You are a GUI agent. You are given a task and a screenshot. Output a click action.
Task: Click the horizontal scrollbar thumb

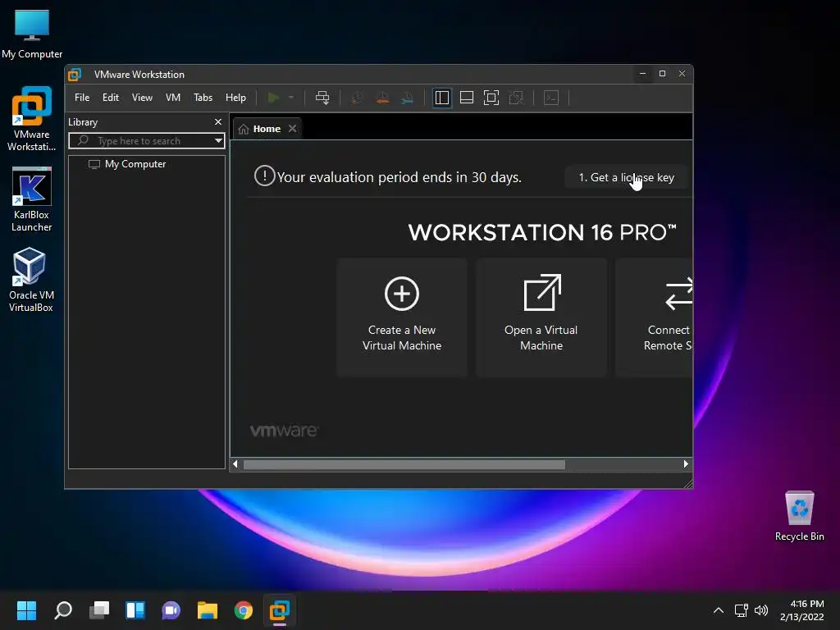click(x=404, y=464)
